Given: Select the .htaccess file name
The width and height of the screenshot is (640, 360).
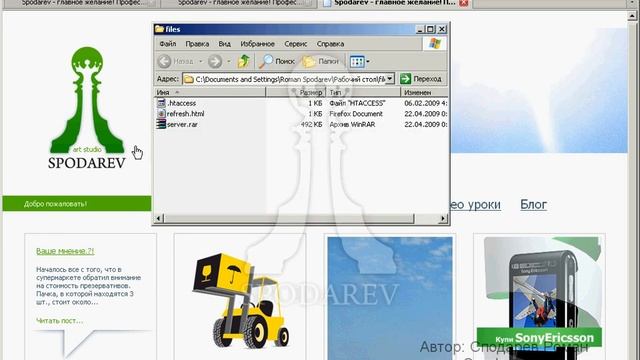Looking at the screenshot, I should [x=182, y=103].
